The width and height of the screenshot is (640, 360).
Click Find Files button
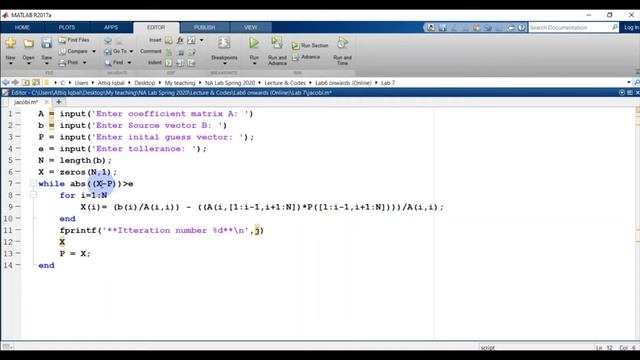click(x=74, y=40)
